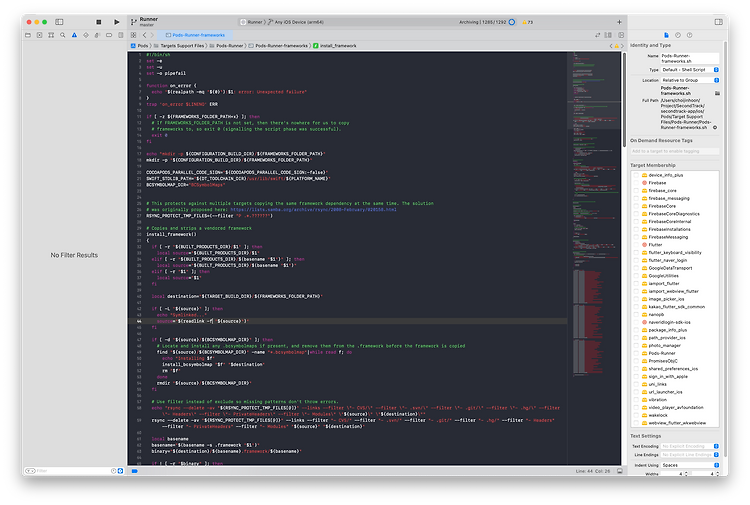Viewport: 750px width, 505px height.
Task: Open the Line Endings dropdown
Action: 689,455
